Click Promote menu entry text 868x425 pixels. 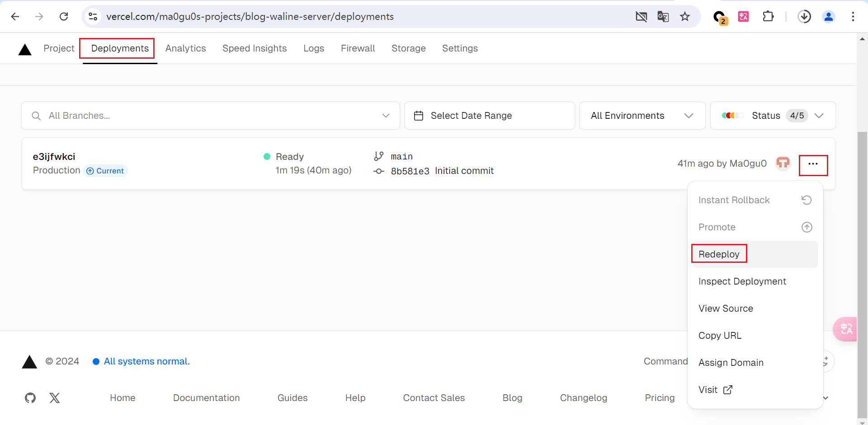coord(717,227)
